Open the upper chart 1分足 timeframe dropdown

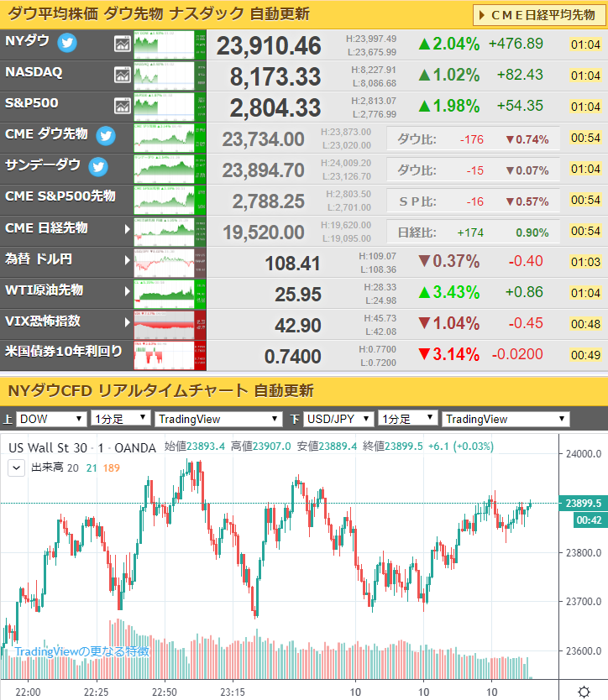pyautogui.click(x=121, y=419)
